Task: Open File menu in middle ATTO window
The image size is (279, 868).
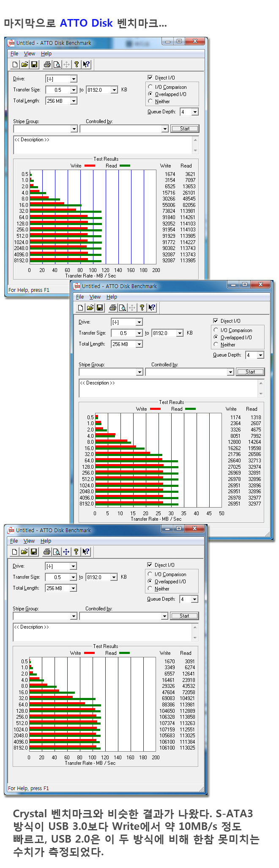Action: [80, 297]
